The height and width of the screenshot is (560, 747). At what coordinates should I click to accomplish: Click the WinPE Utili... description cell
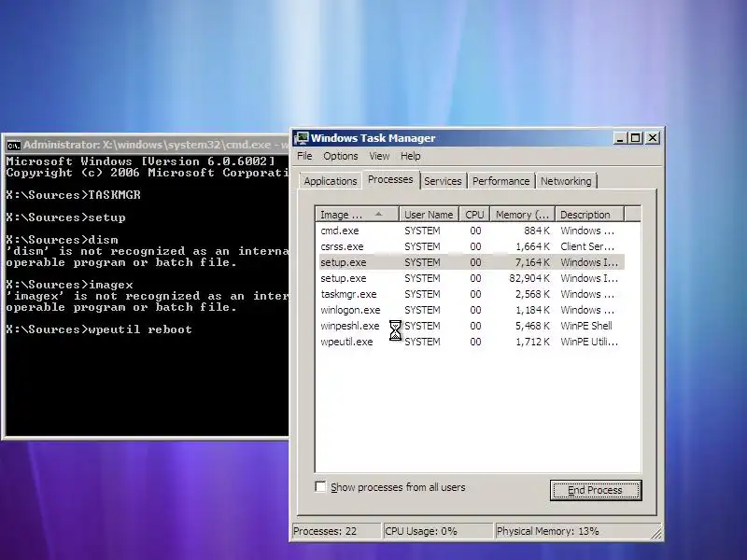(x=589, y=342)
